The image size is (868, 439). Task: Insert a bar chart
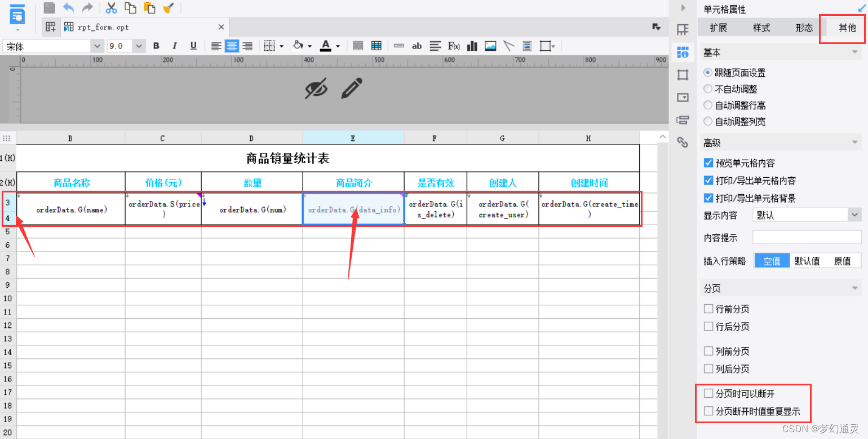pyautogui.click(x=472, y=46)
